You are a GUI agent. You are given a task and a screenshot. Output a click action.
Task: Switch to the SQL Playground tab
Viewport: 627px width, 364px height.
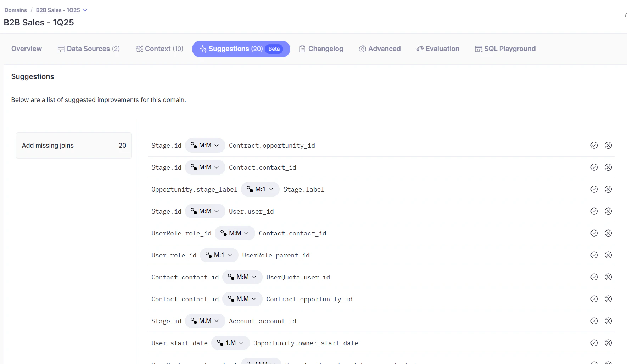coord(505,49)
